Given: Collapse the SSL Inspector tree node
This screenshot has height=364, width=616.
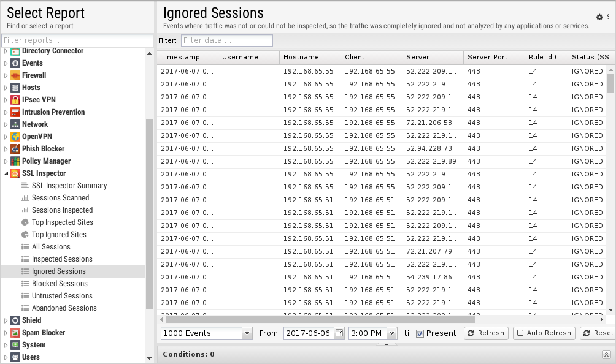Looking at the screenshot, I should [x=6, y=173].
